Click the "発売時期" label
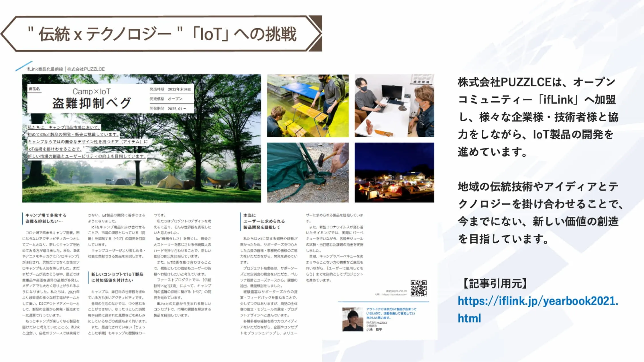Screen dimensions: 644x362 [x=157, y=89]
